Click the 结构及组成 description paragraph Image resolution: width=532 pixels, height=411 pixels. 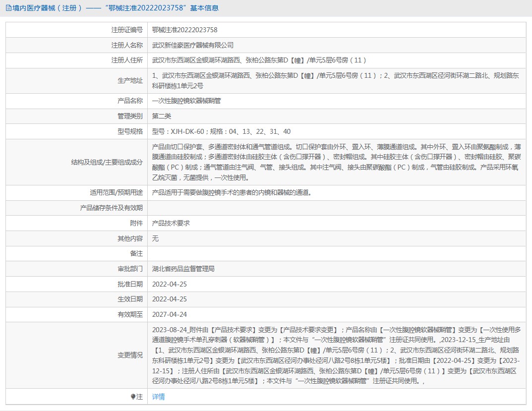(335, 162)
